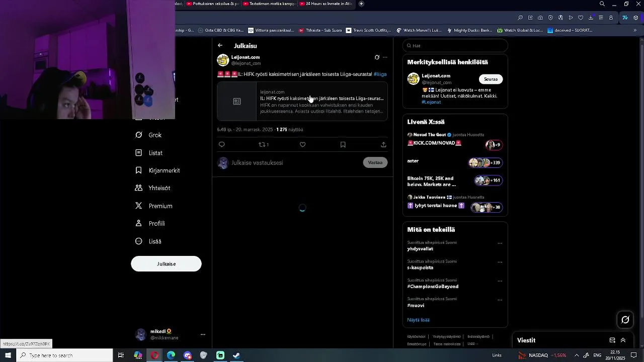The image size is (644, 362).
Task: Switch to Pottukoiran sekoilua tab
Action: click(x=212, y=4)
